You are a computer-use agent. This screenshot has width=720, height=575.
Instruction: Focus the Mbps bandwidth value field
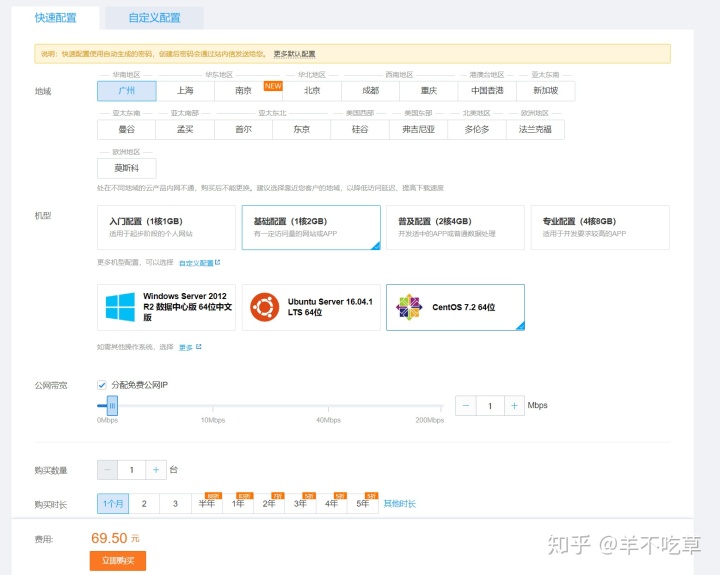(x=490, y=406)
